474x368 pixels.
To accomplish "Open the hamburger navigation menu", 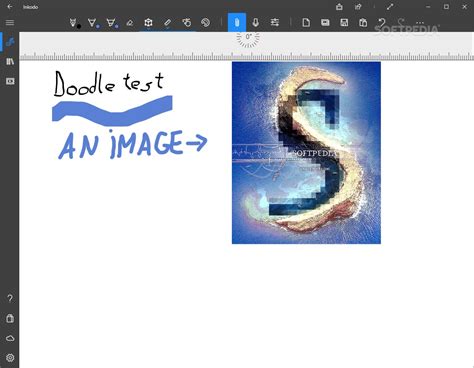I will [x=10, y=23].
